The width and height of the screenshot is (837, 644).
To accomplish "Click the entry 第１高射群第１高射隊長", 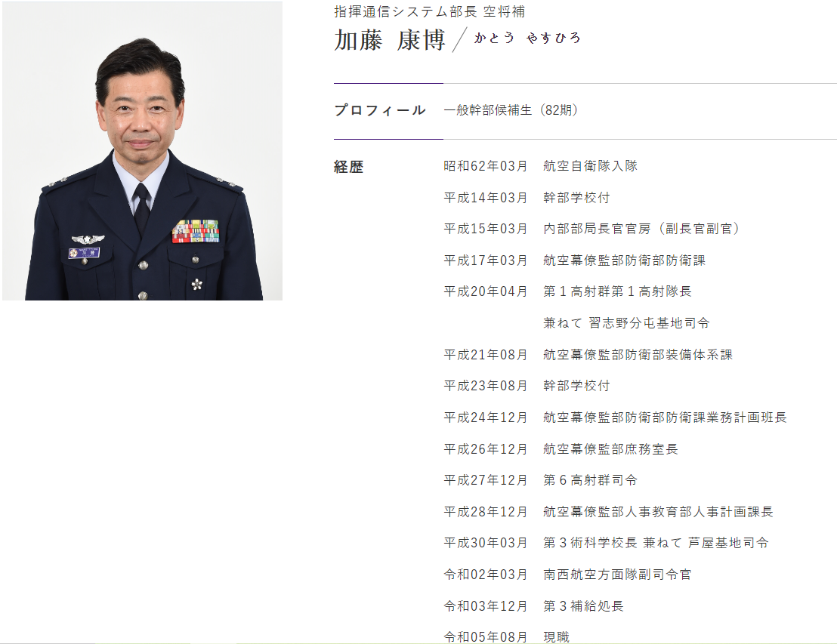I will click(x=618, y=291).
